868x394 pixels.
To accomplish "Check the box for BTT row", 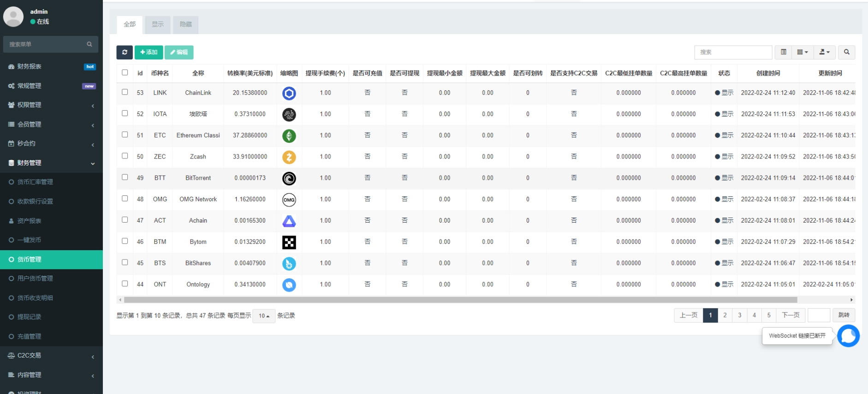I will coord(125,177).
